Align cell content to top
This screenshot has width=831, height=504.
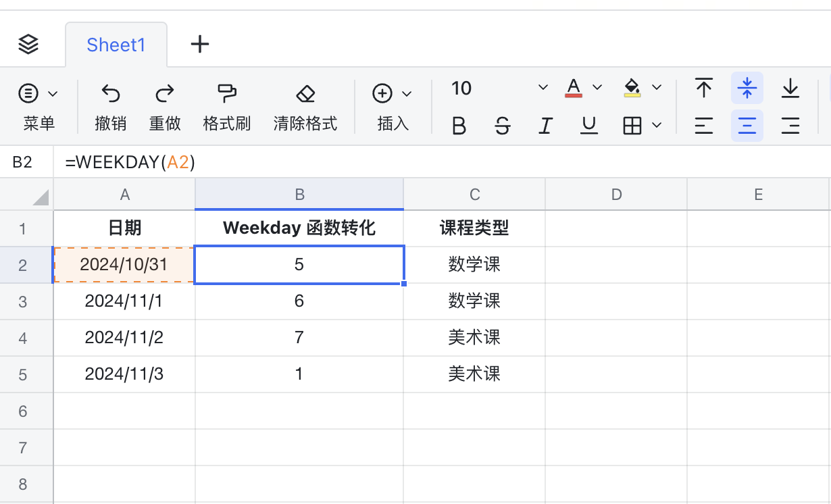click(704, 88)
